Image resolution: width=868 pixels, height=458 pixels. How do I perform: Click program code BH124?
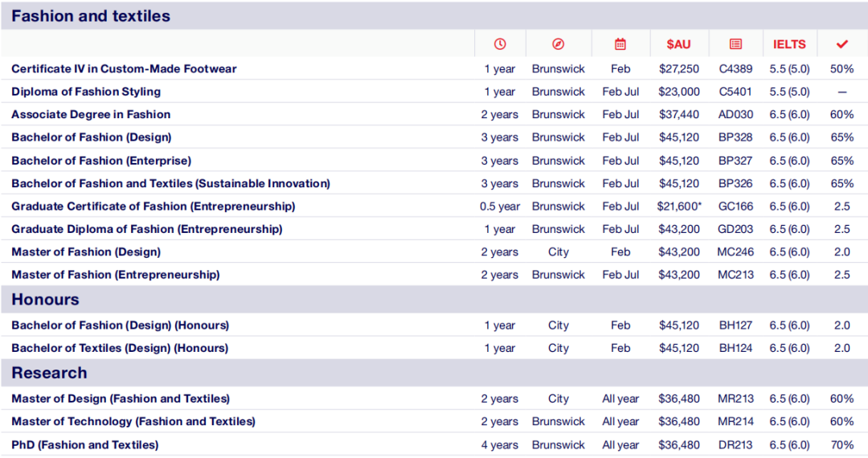click(x=735, y=348)
